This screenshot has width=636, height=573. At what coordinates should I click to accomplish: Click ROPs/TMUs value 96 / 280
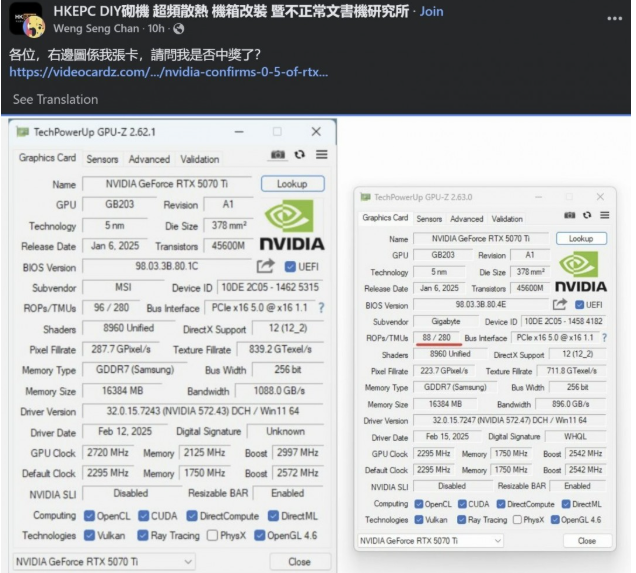coord(111,308)
